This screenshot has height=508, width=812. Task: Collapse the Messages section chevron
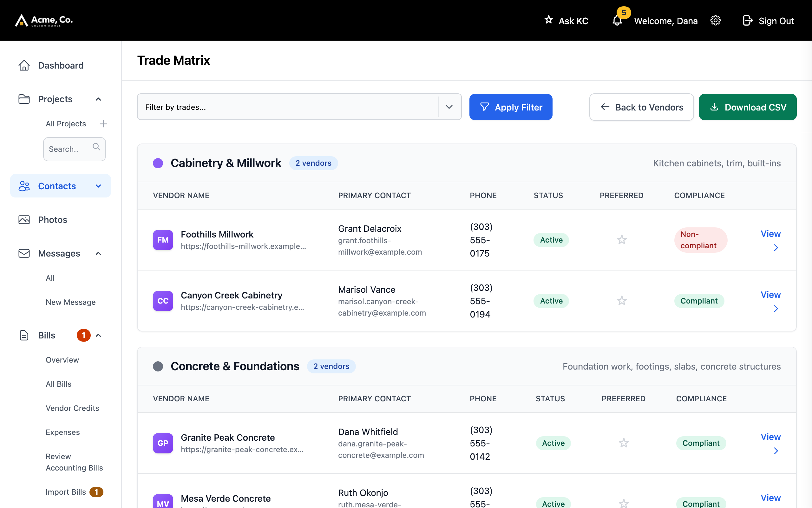coord(98,253)
